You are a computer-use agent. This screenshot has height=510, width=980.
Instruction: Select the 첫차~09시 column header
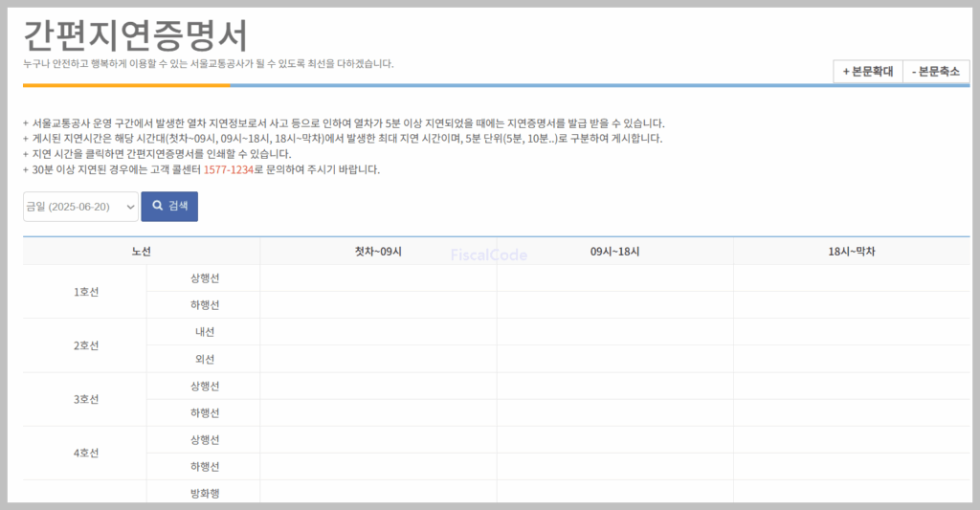coord(378,252)
